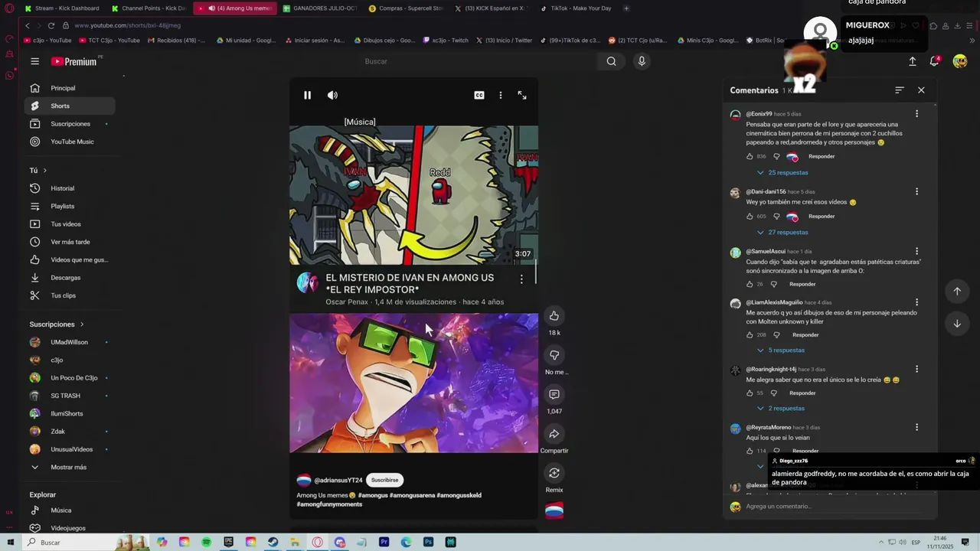980x551 pixels.
Task: Mute the Shorts volume speaker icon
Action: (x=332, y=95)
